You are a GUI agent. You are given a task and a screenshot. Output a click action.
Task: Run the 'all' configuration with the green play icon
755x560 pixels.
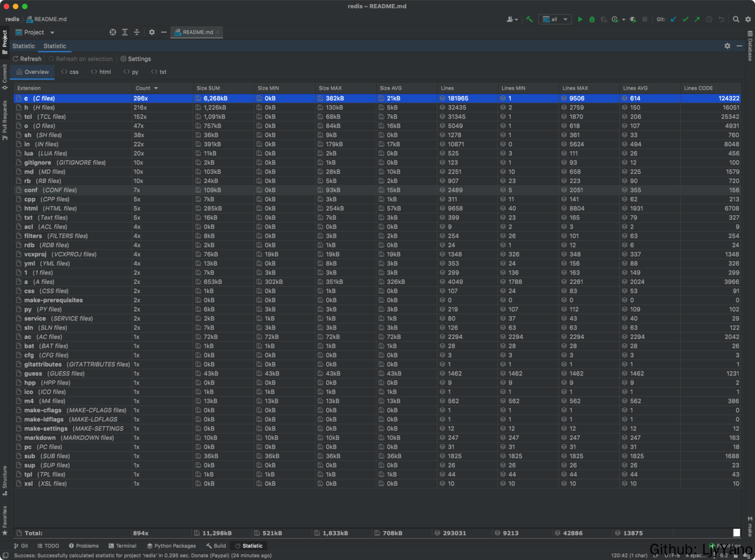(580, 19)
